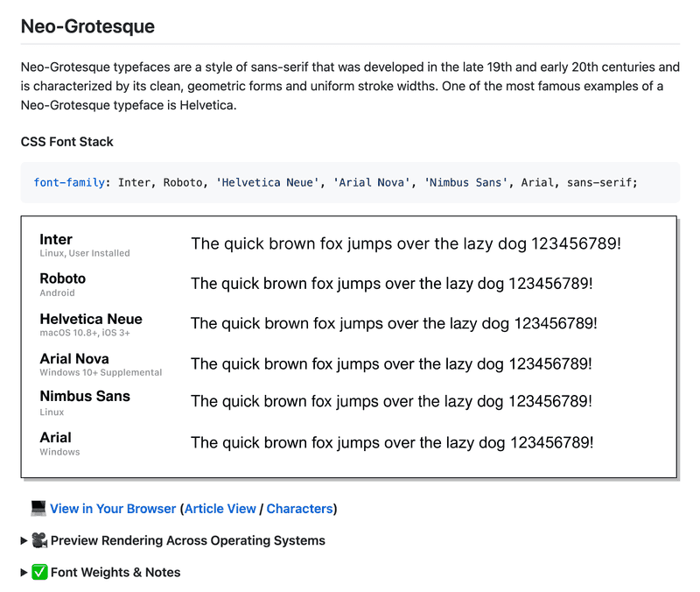This screenshot has height=592, width=700.
Task: Click the font-family property name
Action: click(69, 183)
